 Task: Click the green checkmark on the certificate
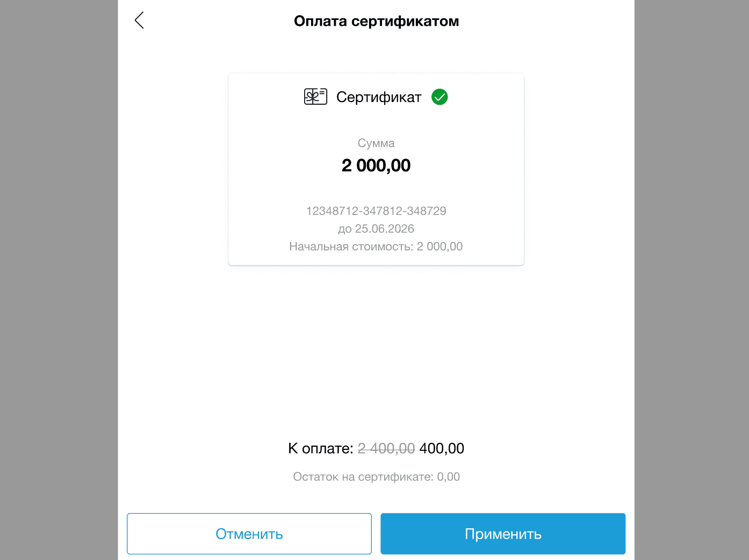[439, 97]
